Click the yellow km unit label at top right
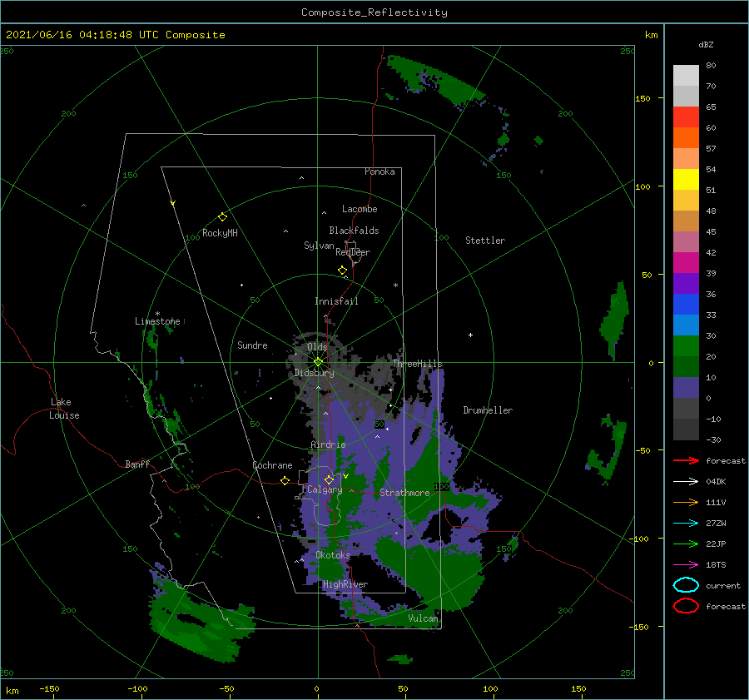 [651, 35]
